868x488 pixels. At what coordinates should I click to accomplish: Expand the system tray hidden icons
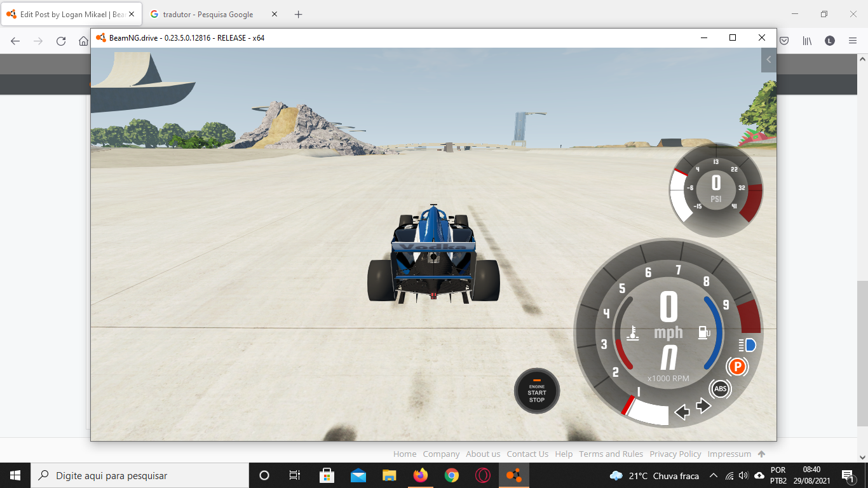[714, 475]
